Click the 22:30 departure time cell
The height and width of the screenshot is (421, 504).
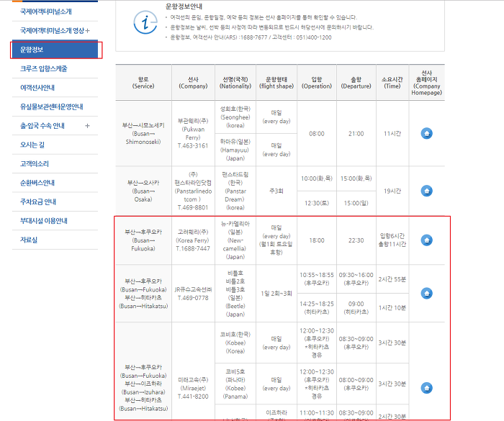(356, 240)
